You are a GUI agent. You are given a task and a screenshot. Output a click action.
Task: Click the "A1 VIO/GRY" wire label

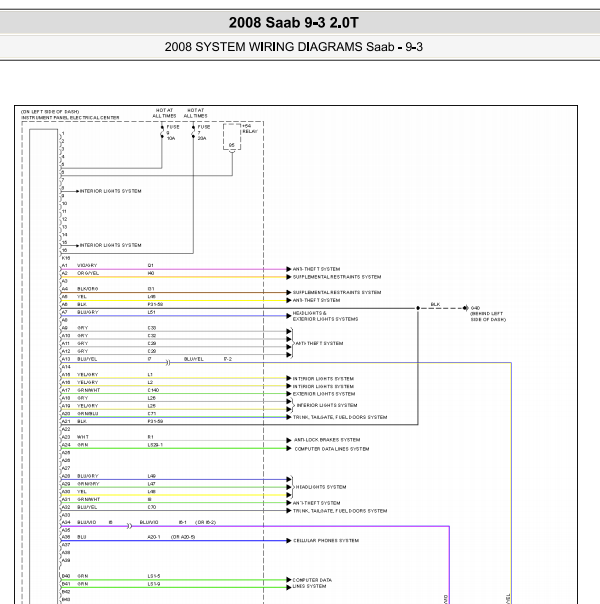79,265
